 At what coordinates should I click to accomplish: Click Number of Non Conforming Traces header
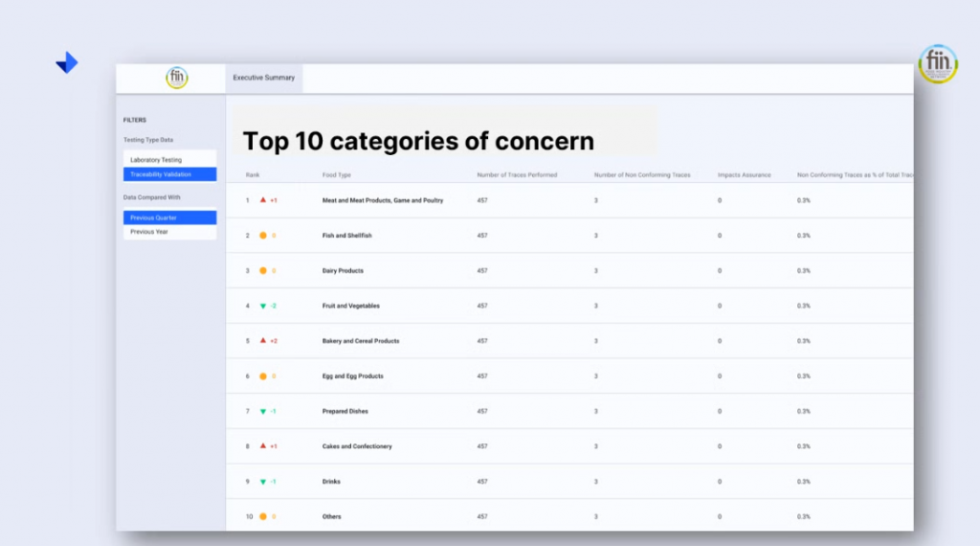click(x=642, y=175)
